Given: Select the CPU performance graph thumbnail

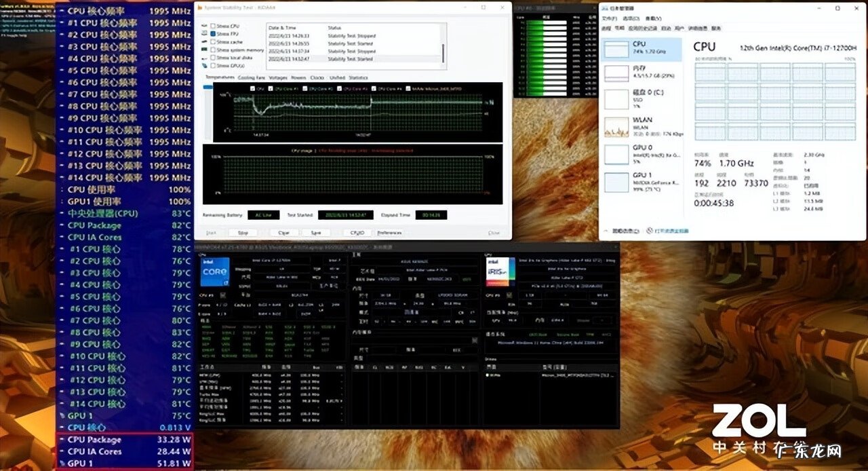Looking at the screenshot, I should coord(617,50).
